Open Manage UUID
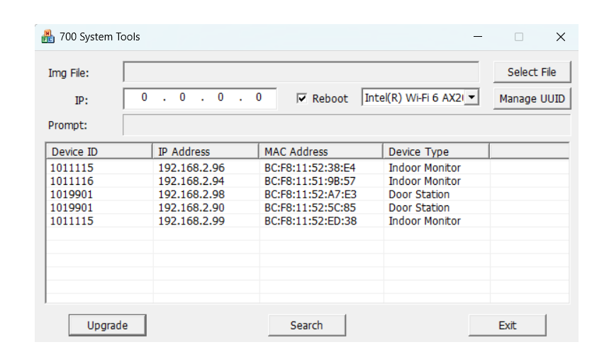The width and height of the screenshot is (609, 364). tap(532, 98)
